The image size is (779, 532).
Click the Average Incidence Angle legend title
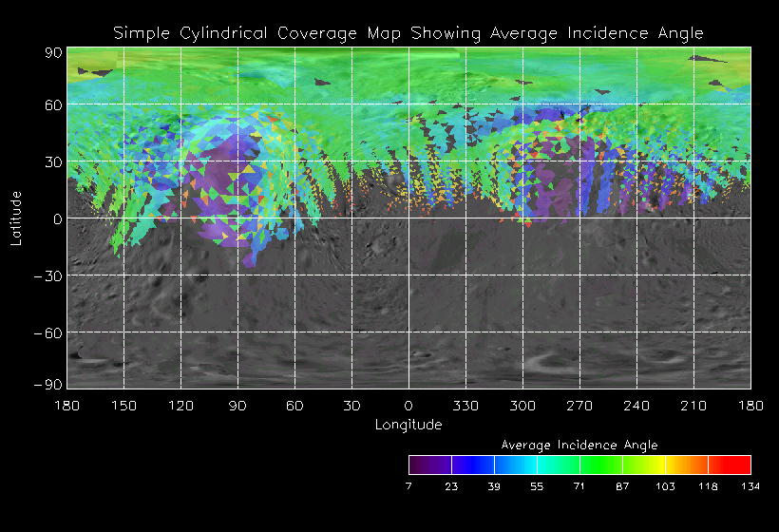click(579, 445)
